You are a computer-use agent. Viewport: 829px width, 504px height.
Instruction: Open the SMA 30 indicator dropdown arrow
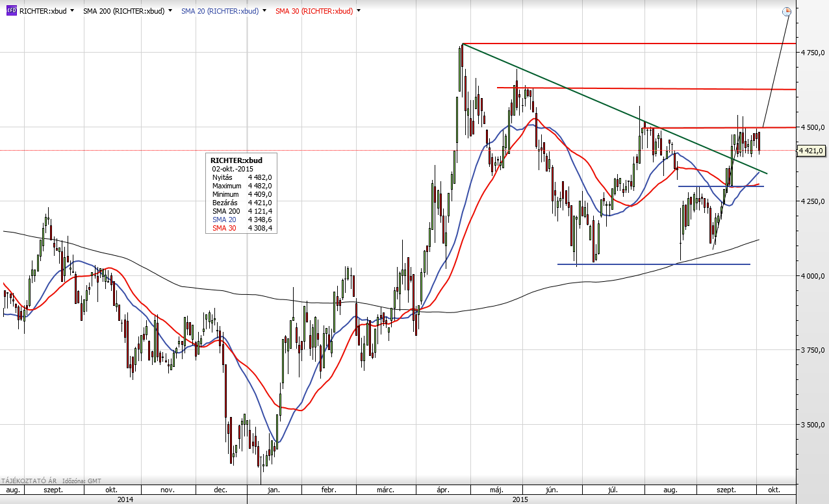[359, 11]
